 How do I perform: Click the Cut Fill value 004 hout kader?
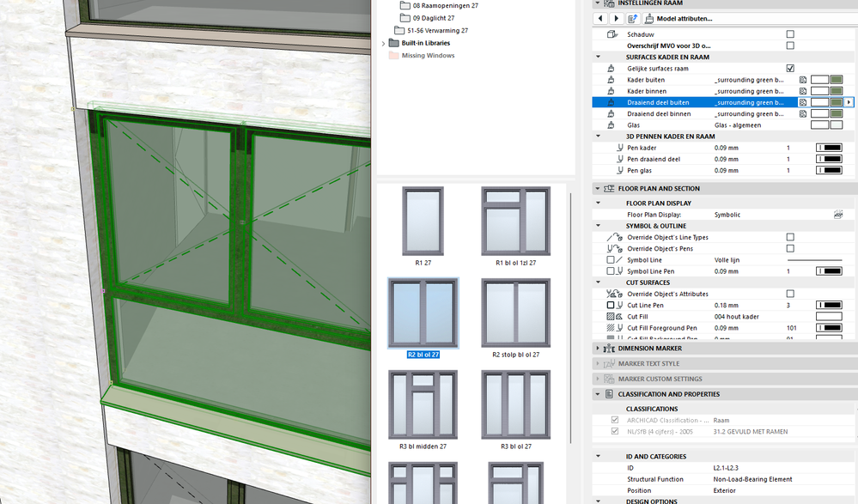click(x=737, y=317)
